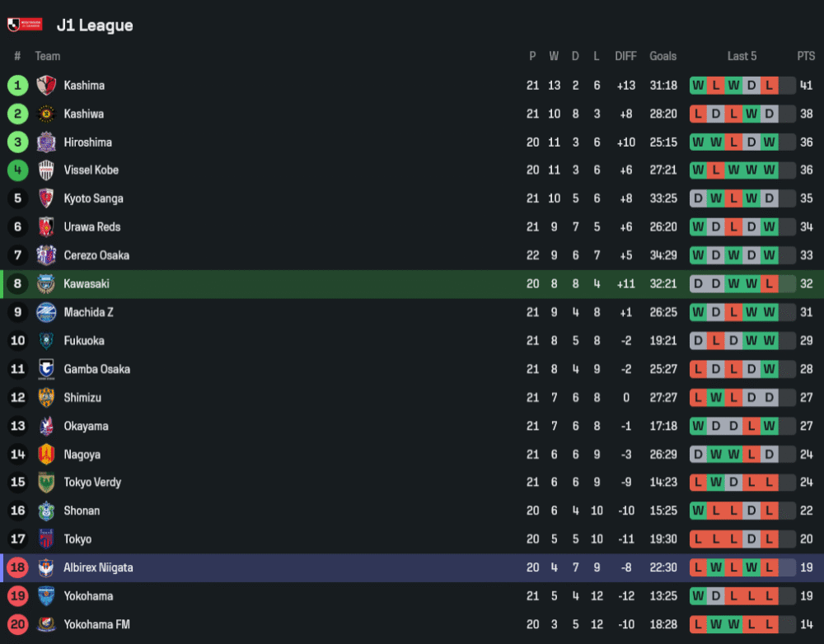The image size is (824, 644).
Task: Select the Nagoya crest icon
Action: (x=46, y=455)
